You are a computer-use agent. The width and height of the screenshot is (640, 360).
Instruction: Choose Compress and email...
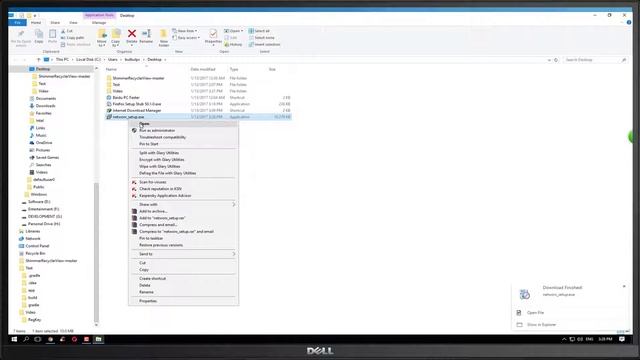tap(183, 225)
